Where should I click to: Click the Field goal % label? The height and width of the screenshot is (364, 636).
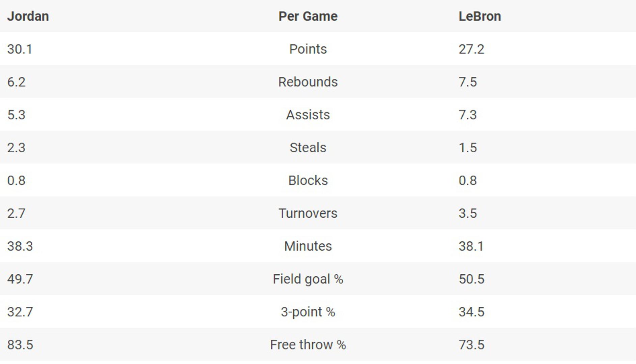pyautogui.click(x=308, y=279)
